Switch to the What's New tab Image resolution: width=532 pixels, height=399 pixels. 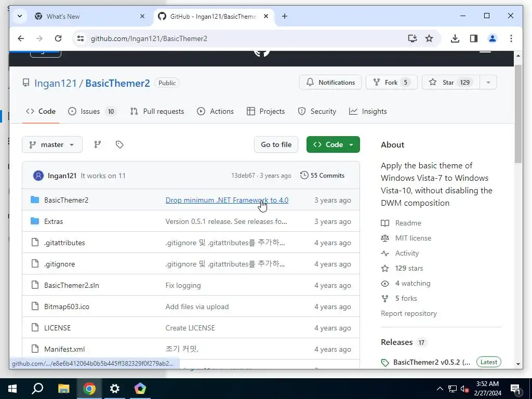(89, 16)
